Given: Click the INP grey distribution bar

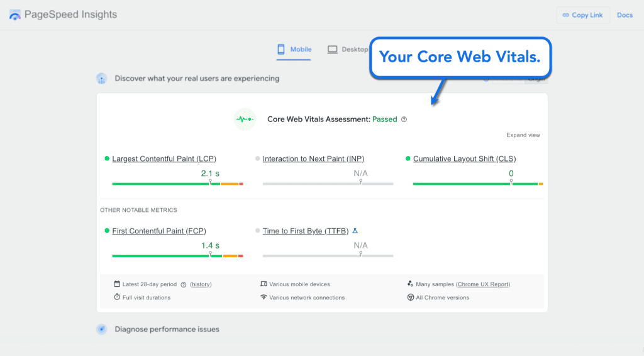Looking at the screenshot, I should 328,184.
